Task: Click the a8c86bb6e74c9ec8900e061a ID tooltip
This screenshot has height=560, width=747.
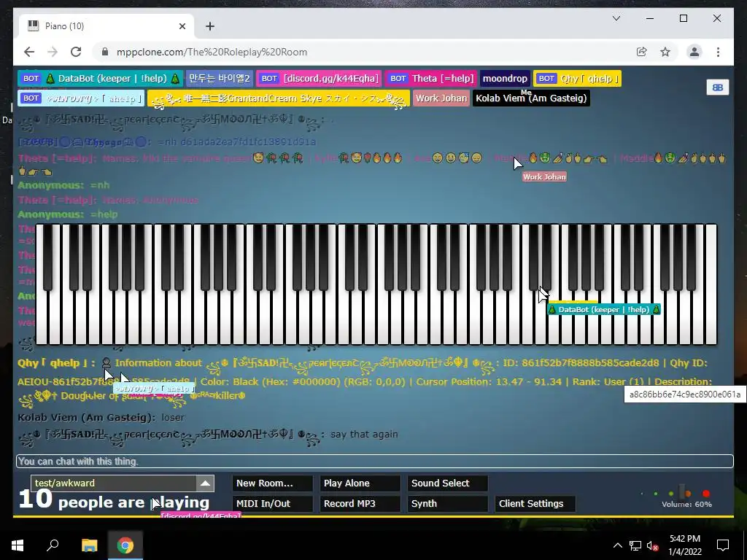Action: pos(684,394)
